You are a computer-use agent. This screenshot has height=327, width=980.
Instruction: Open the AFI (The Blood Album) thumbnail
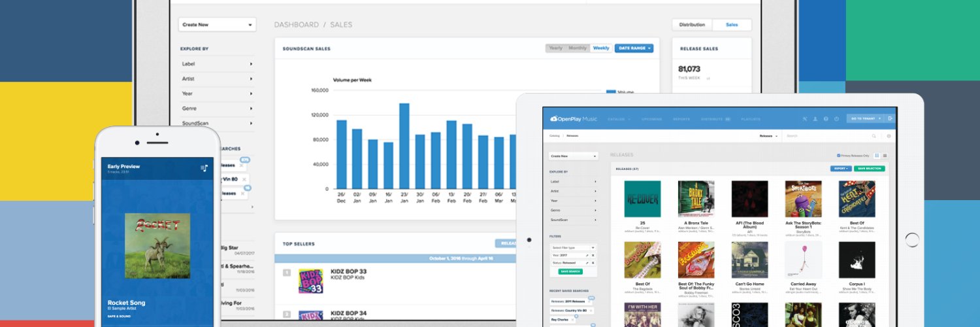[x=749, y=199]
